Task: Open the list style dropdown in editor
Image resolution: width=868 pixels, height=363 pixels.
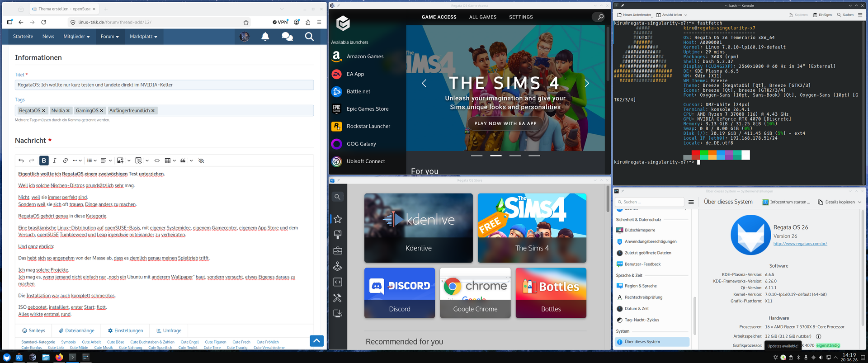Action: (x=92, y=160)
